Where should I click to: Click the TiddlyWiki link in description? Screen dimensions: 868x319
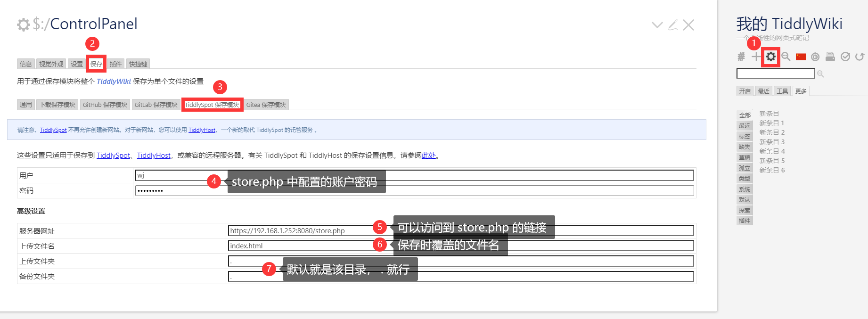[114, 82]
